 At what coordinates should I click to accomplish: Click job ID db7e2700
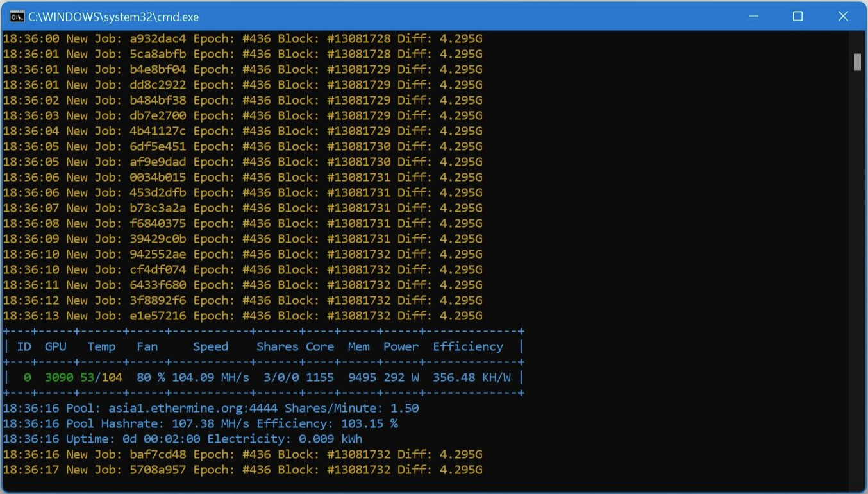(x=158, y=115)
